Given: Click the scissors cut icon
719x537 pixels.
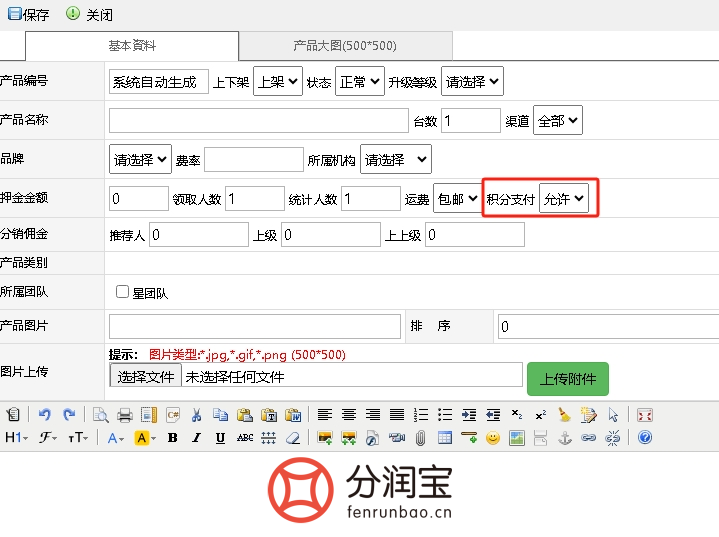Looking at the screenshot, I should pyautogui.click(x=197, y=415).
